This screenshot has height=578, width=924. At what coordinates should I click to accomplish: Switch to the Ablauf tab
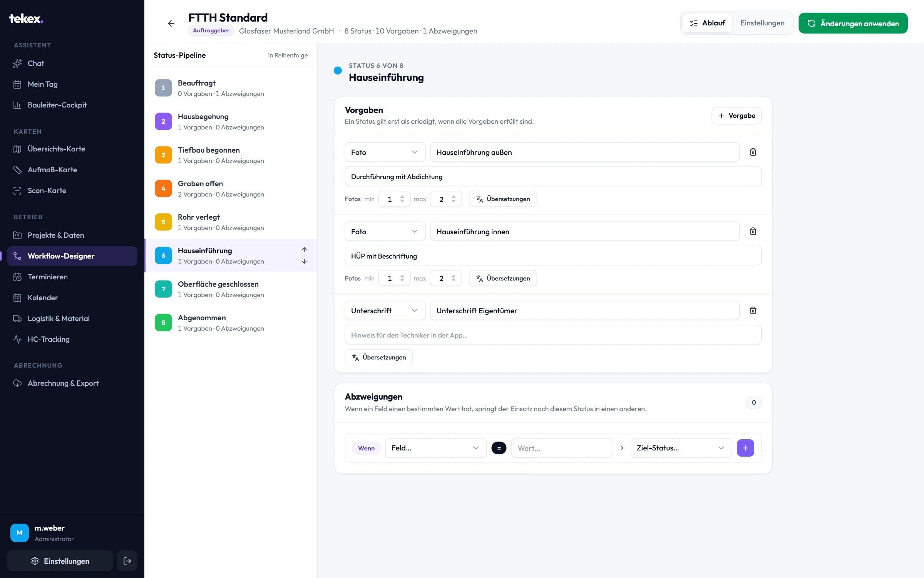(x=708, y=23)
